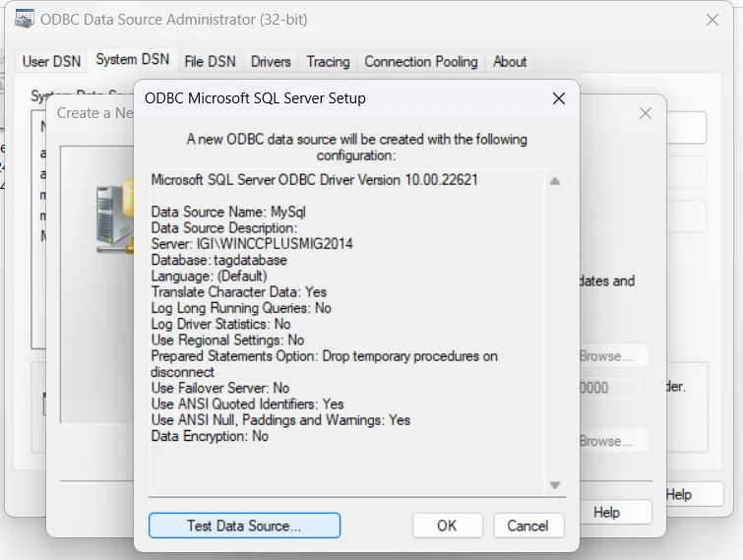Confirm the configuration with OK

point(447,526)
